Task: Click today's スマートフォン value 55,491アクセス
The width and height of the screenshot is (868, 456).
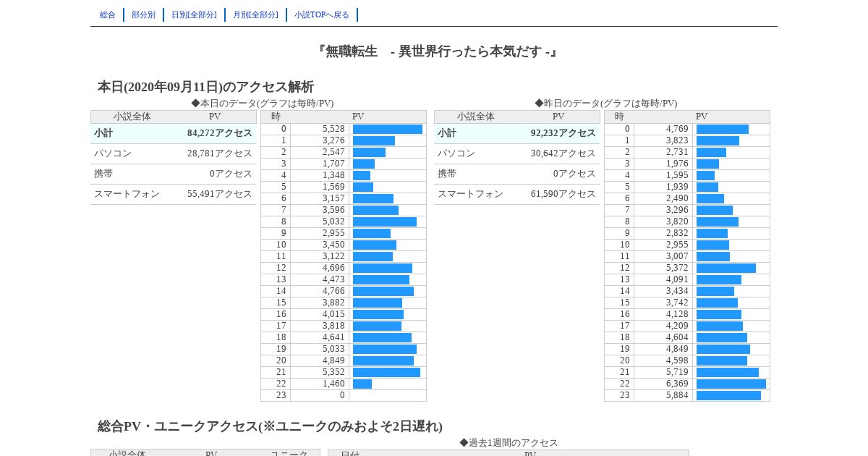Action: tap(220, 194)
